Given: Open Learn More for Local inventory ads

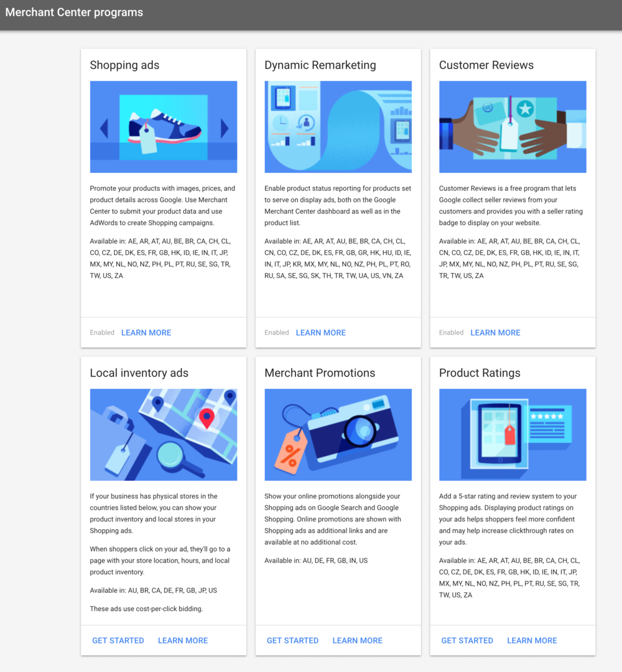Looking at the screenshot, I should [183, 640].
